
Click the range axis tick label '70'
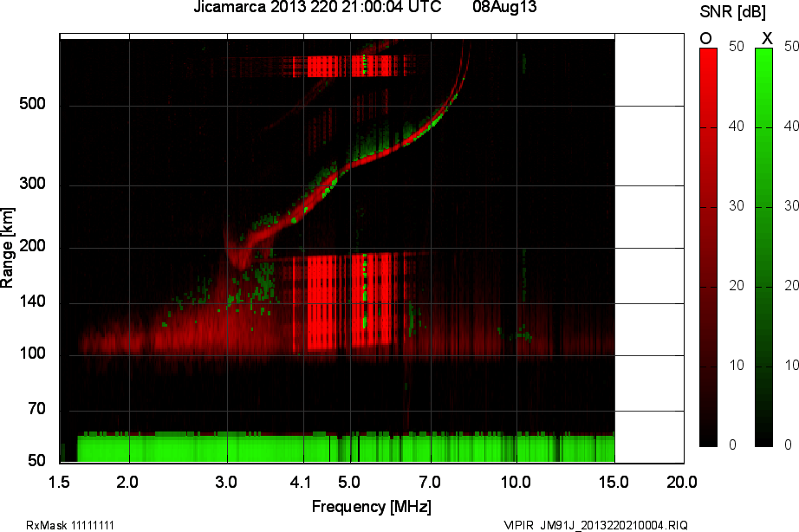(36, 409)
